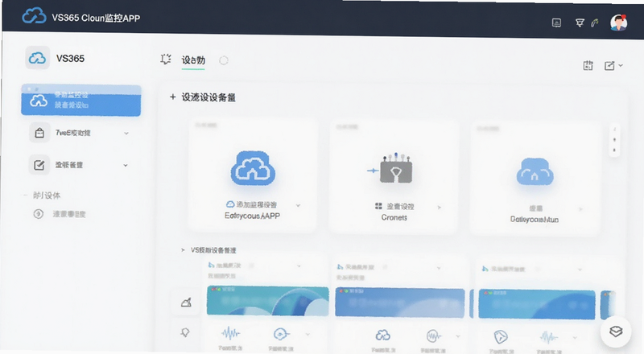The width and height of the screenshot is (644, 354).
Task: Click circled waveform icon under the middle thumbnail
Action: coord(433,336)
